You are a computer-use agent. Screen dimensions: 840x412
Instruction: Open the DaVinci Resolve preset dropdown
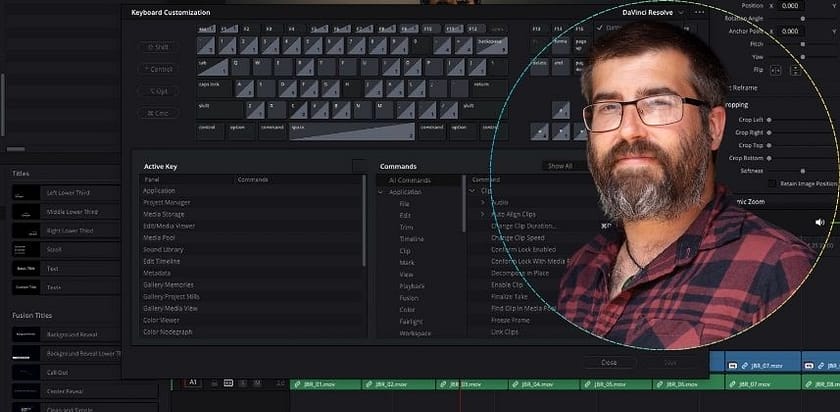pos(652,12)
